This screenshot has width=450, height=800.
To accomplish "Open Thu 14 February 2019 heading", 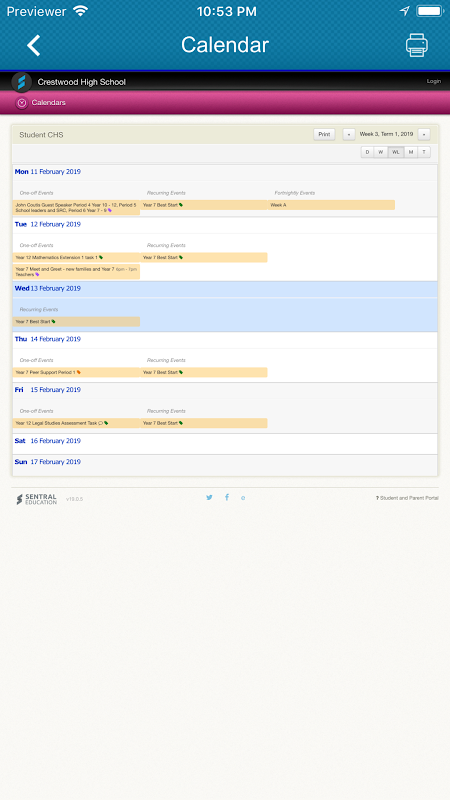I will click(x=47, y=339).
